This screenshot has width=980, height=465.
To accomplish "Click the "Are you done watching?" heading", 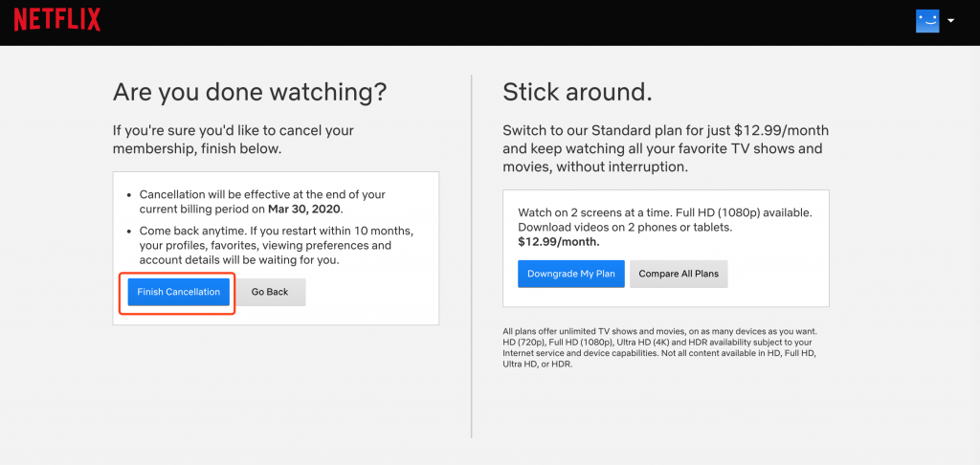I will coord(250,92).
